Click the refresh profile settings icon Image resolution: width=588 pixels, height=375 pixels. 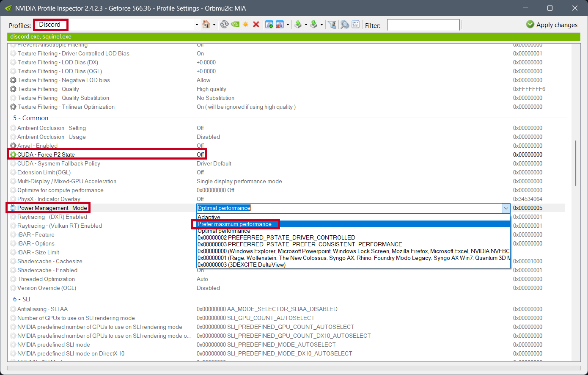224,25
